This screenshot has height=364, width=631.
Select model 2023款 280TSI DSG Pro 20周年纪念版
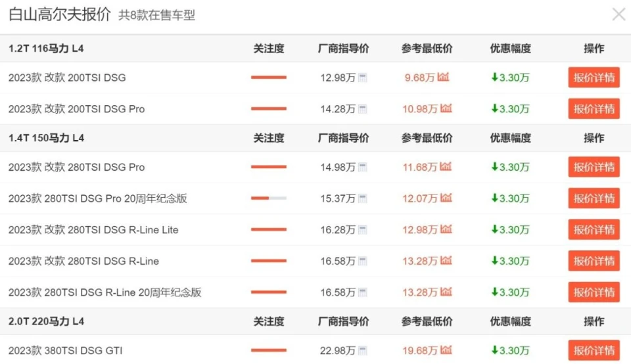[x=98, y=198]
